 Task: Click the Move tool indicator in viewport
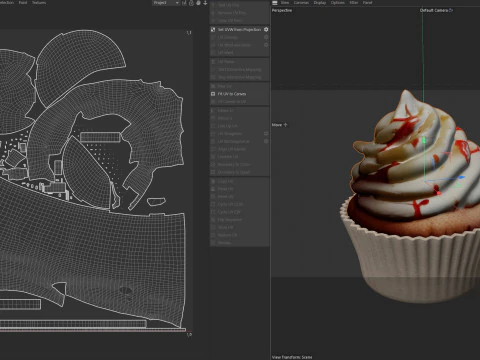click(279, 125)
